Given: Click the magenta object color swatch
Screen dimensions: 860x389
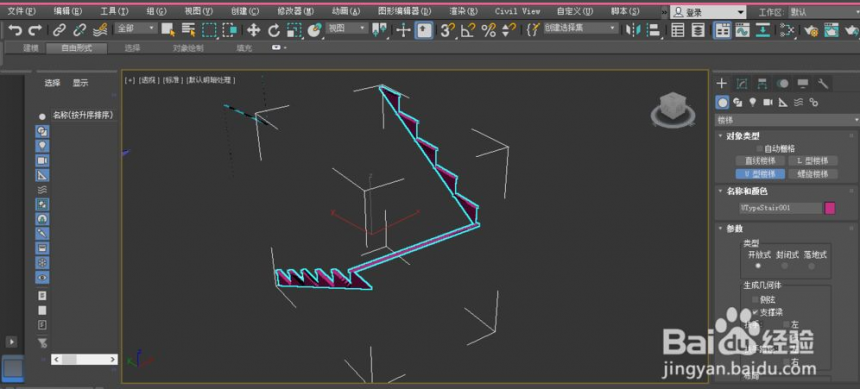Looking at the screenshot, I should tap(830, 208).
